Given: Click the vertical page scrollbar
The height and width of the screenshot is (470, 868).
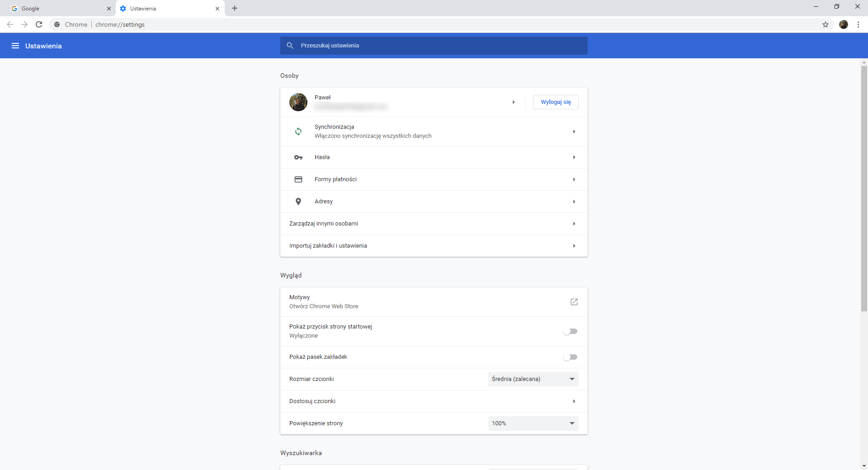Looking at the screenshot, I should click(864, 189).
